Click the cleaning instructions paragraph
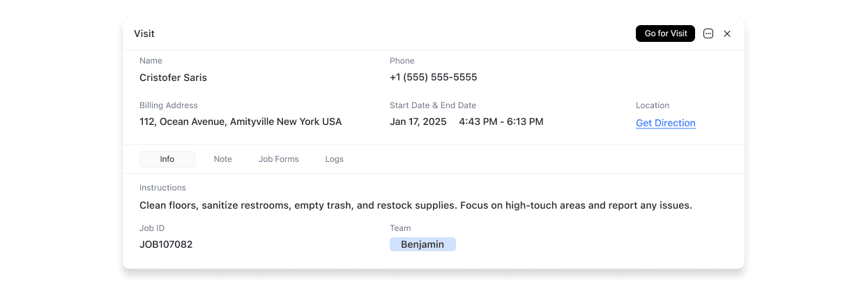868x284 pixels. point(416,205)
